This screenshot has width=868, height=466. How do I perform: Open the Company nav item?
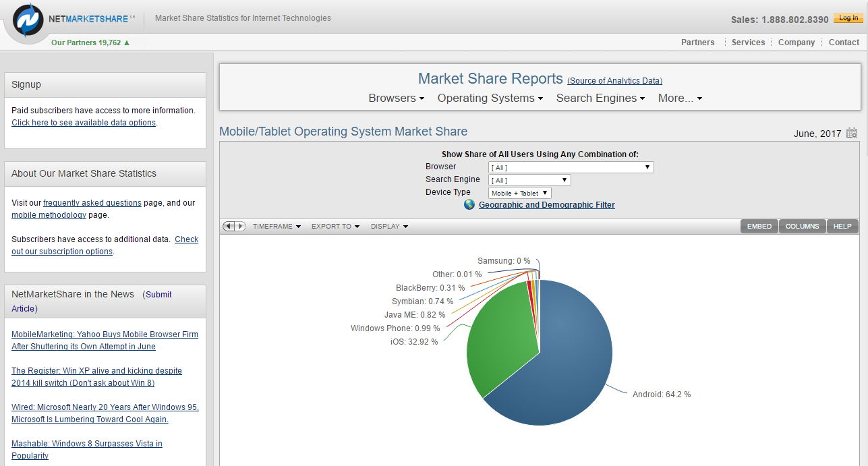tap(797, 42)
